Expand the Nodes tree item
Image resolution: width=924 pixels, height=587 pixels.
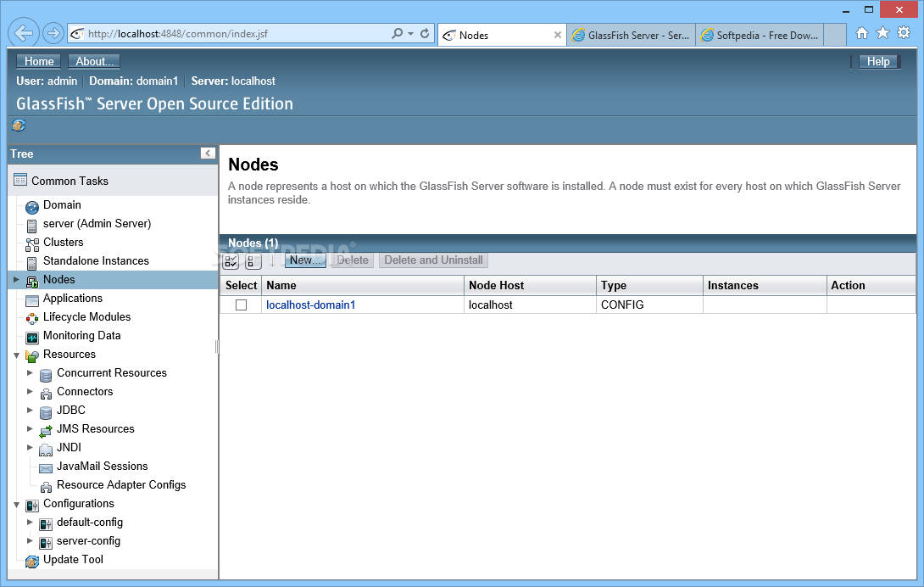[16, 280]
